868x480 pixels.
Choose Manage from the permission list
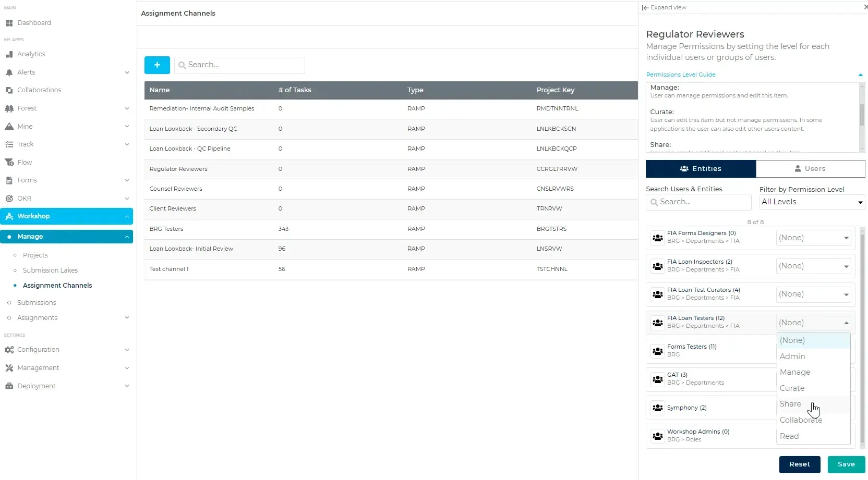[813, 372]
